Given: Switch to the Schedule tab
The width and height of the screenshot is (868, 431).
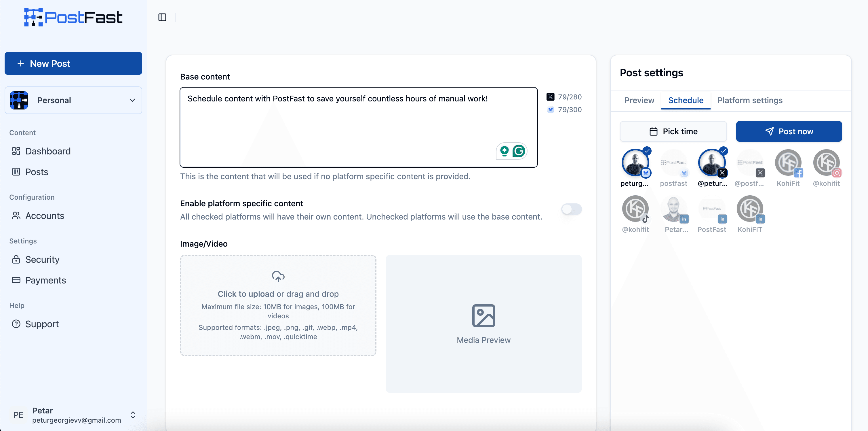Looking at the screenshot, I should (686, 101).
